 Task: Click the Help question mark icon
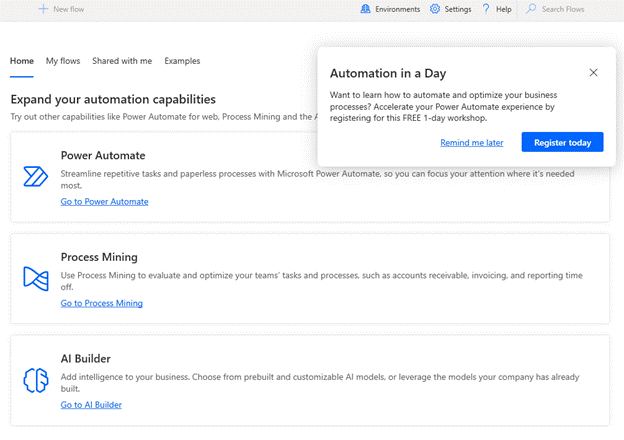point(486,9)
